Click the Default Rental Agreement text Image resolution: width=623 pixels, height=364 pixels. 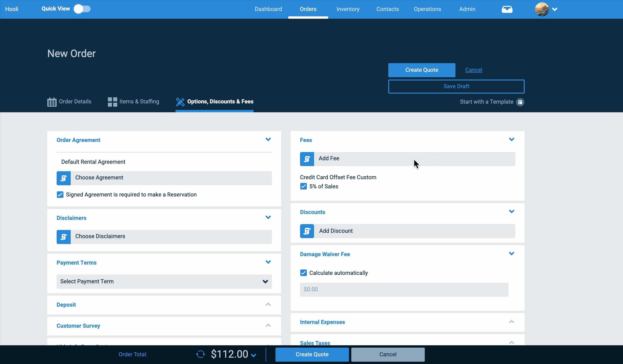pos(93,162)
